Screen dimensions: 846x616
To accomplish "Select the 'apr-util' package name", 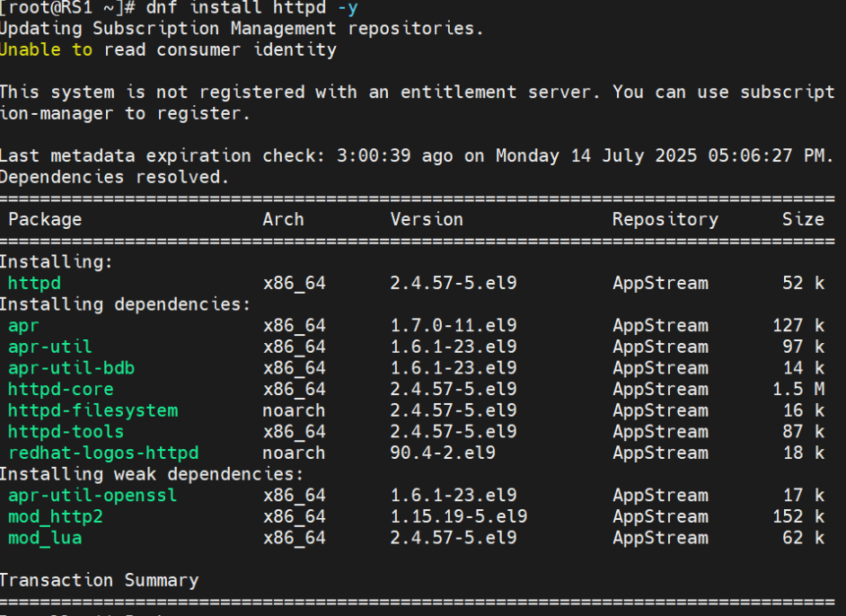I will pos(50,347).
